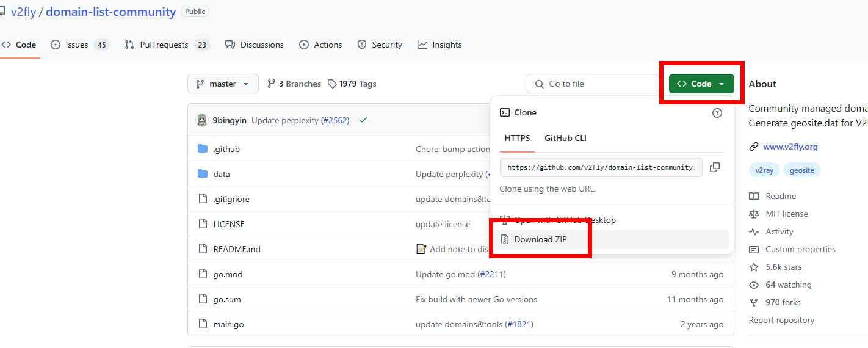Open the main.go file

(228, 324)
